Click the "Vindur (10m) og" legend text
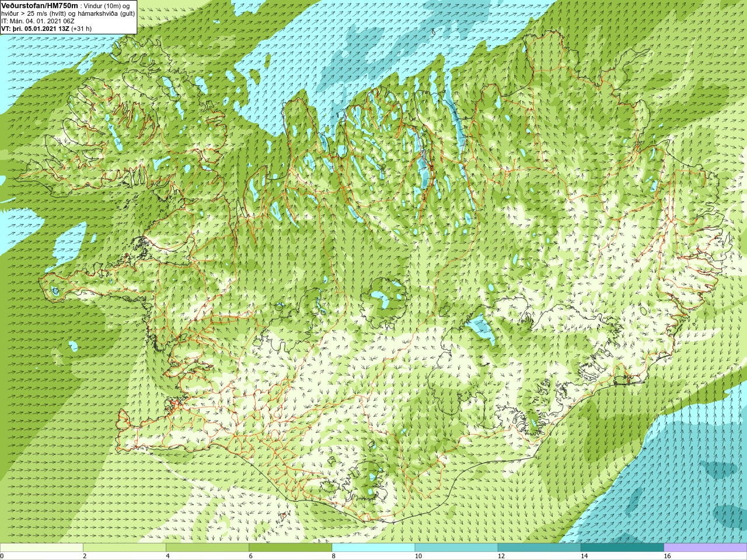Image resolution: width=747 pixels, height=560 pixels. pyautogui.click(x=107, y=6)
